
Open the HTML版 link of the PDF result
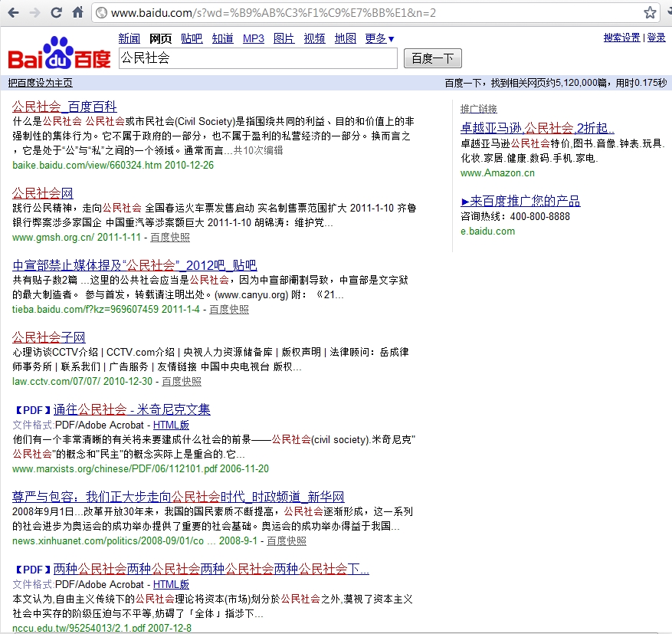[170, 425]
